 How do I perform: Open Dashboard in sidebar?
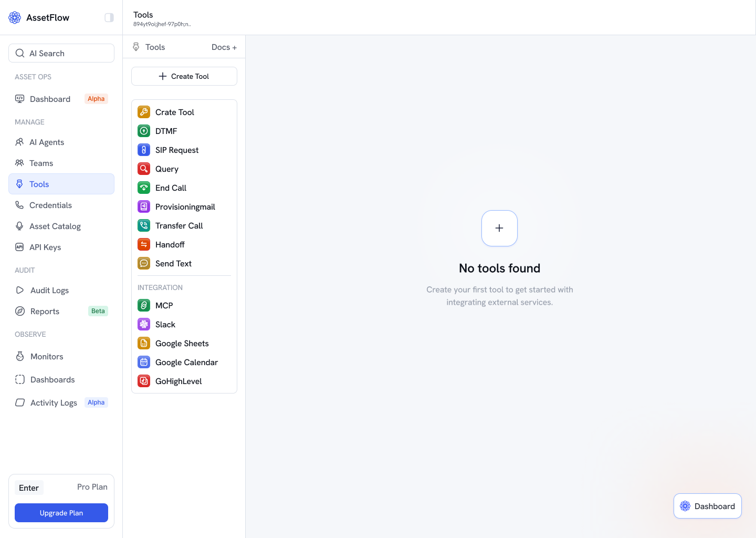click(61, 99)
